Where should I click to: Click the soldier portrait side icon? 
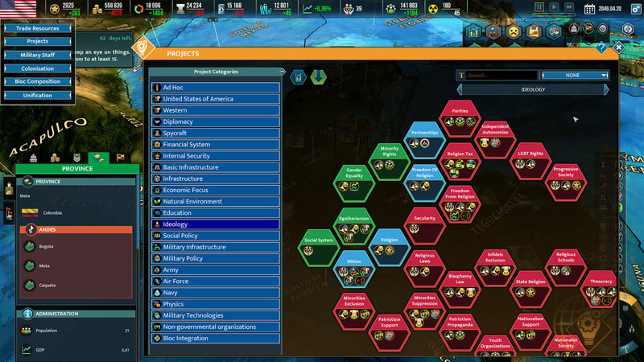pyautogui.click(x=9, y=188)
